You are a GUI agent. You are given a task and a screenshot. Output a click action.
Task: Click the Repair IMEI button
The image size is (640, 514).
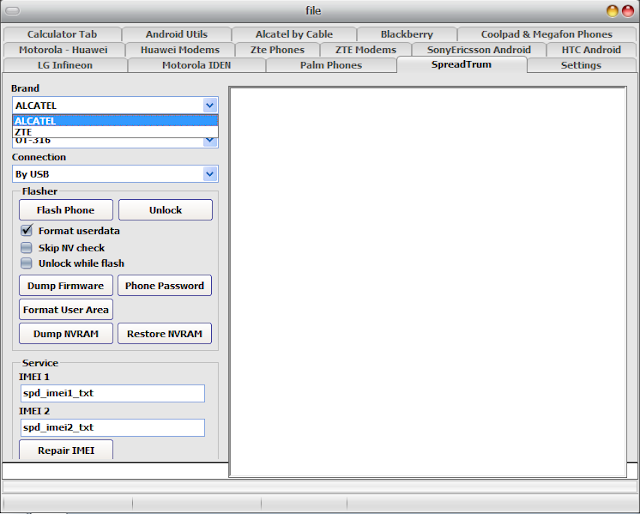coord(66,450)
